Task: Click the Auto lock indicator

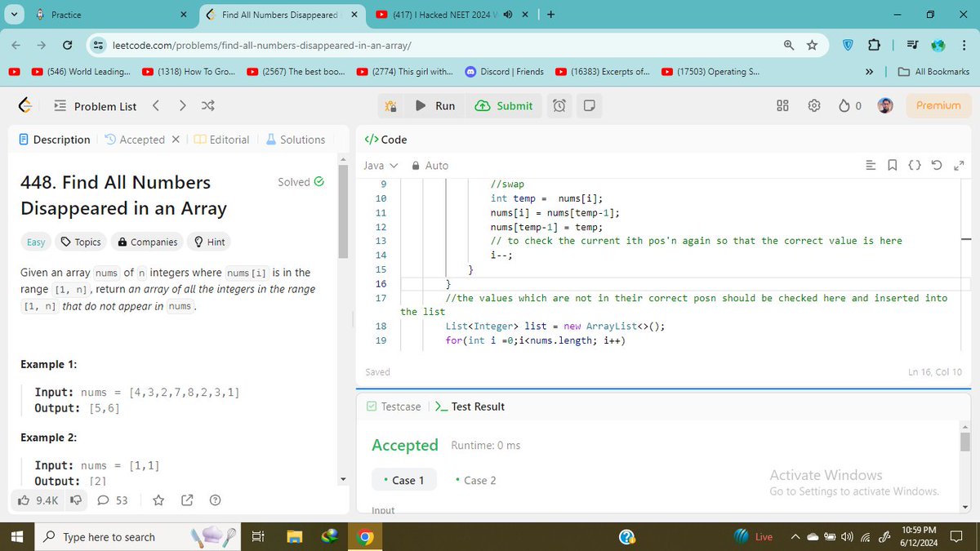Action: [x=430, y=166]
